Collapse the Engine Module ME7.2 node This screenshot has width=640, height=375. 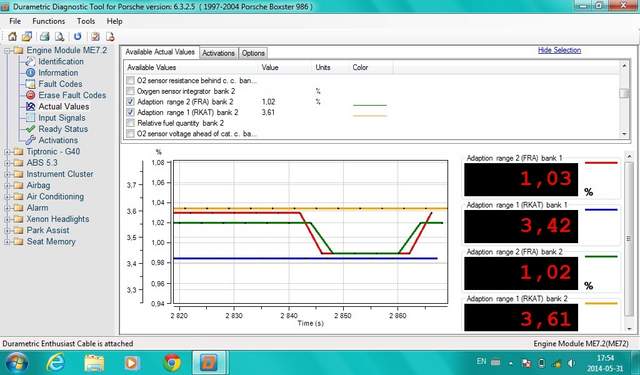pos(7,51)
